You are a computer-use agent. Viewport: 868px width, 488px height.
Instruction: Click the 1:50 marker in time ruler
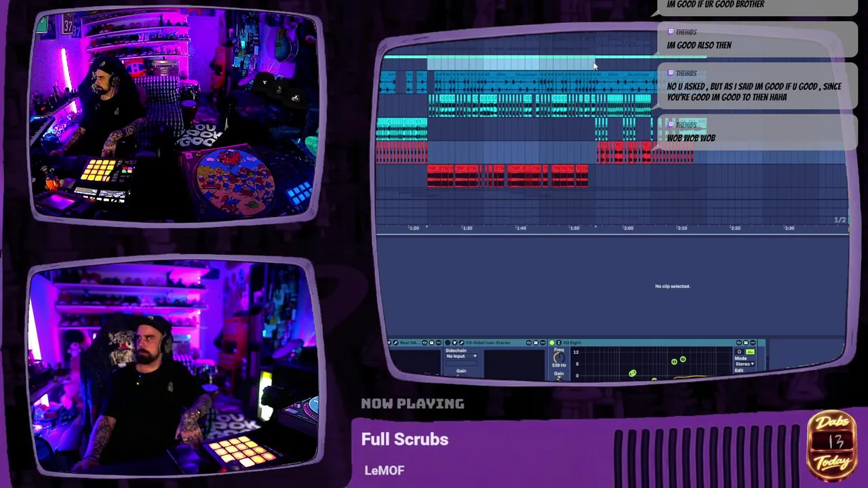574,228
